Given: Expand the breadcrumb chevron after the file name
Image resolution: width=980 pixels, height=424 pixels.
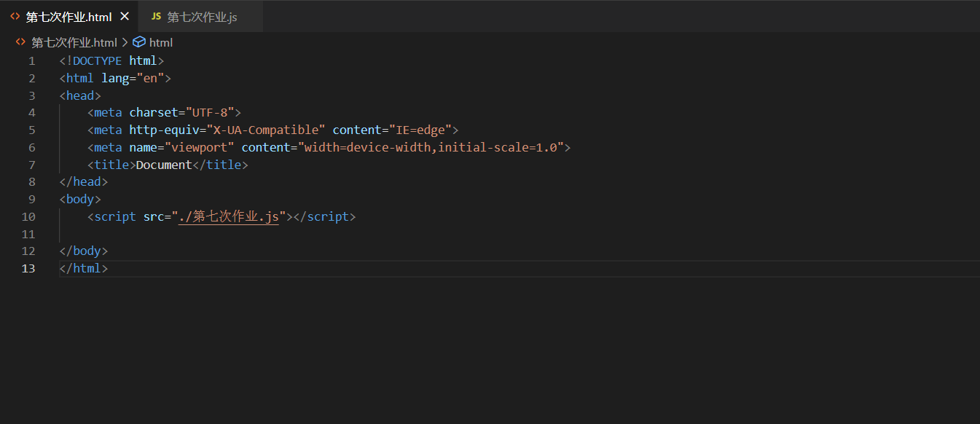Looking at the screenshot, I should [125, 42].
